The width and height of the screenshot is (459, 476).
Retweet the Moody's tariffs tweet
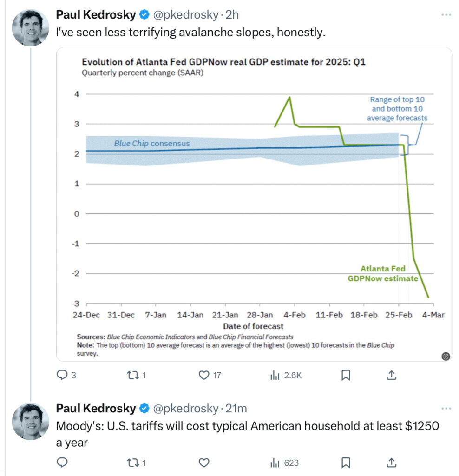[x=133, y=463]
